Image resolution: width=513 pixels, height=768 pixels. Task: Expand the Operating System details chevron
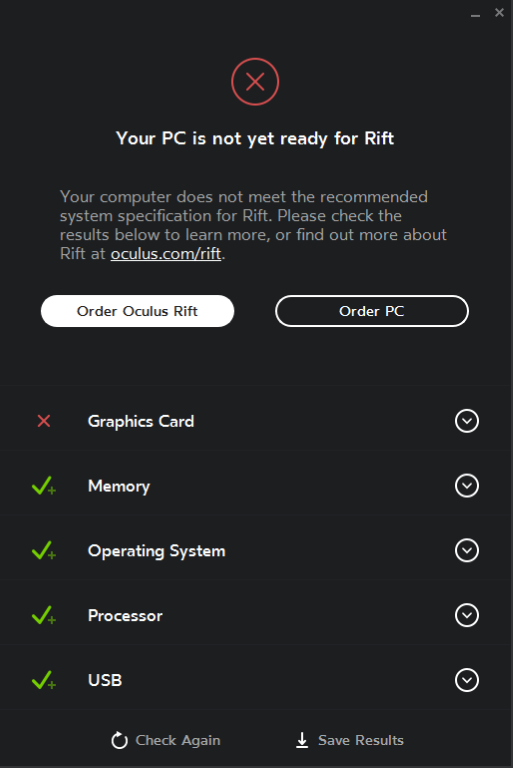pos(466,550)
